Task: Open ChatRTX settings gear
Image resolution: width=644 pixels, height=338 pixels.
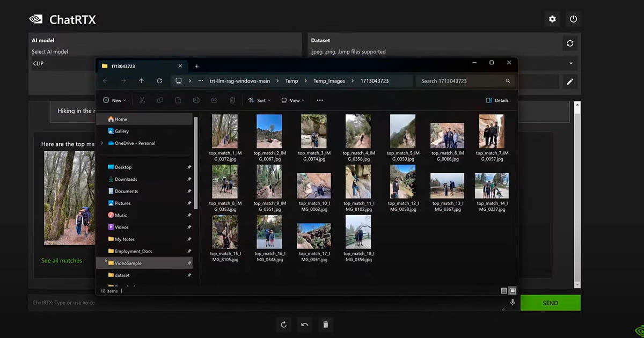Action: pos(552,19)
